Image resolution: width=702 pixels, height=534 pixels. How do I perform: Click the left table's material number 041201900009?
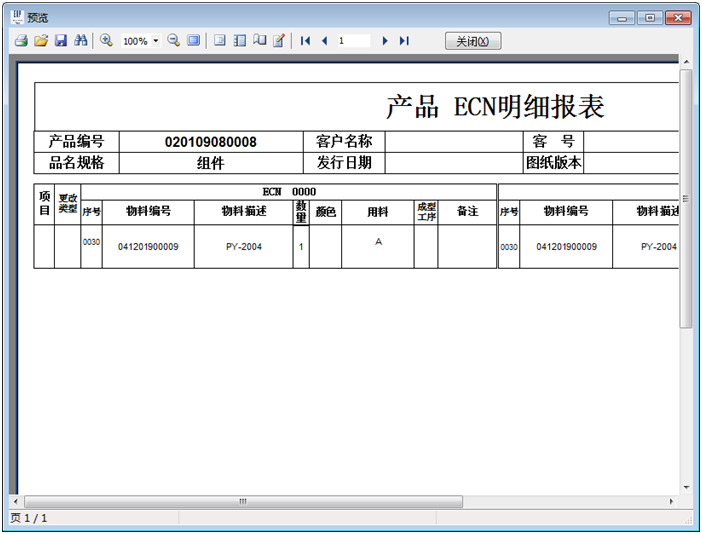point(148,247)
